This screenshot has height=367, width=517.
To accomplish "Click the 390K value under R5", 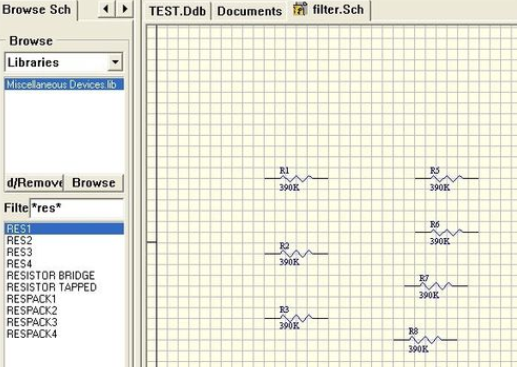I will click(440, 188).
